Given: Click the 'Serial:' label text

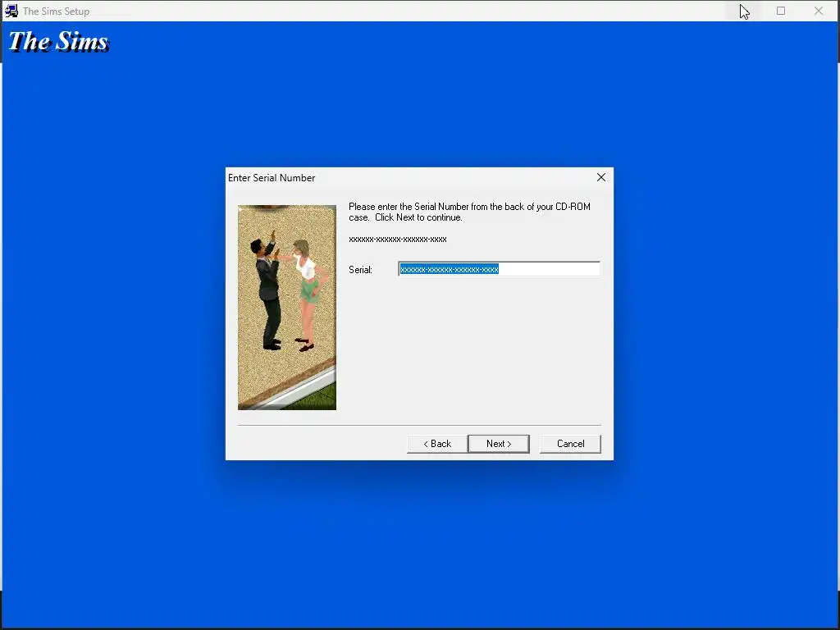Looking at the screenshot, I should (360, 269).
